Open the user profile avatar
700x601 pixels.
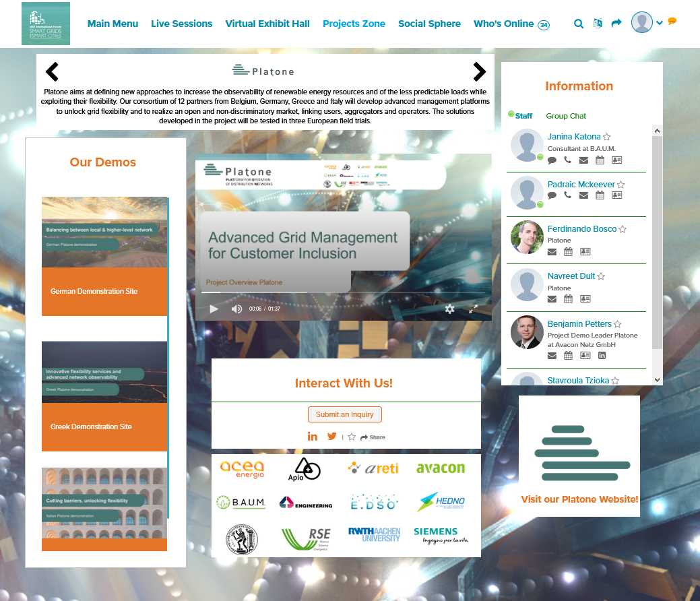(x=642, y=22)
